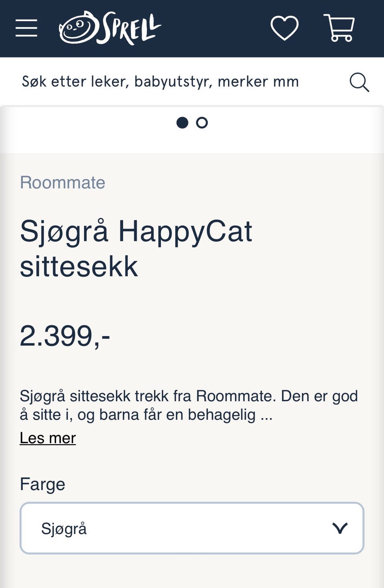The height and width of the screenshot is (588, 384).
Task: Select the first filled carousel dot
Action: pos(182,123)
